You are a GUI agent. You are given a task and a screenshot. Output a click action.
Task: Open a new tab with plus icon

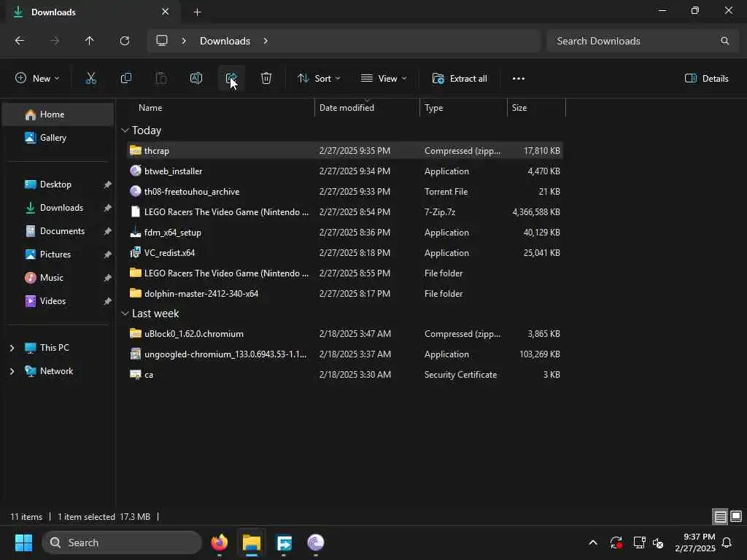[197, 12]
